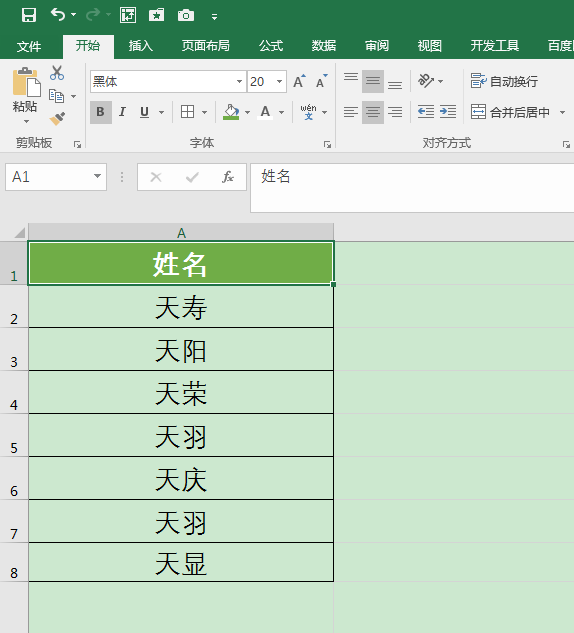The width and height of the screenshot is (574, 633).
Task: Click the Font Color A icon
Action: [x=265, y=112]
